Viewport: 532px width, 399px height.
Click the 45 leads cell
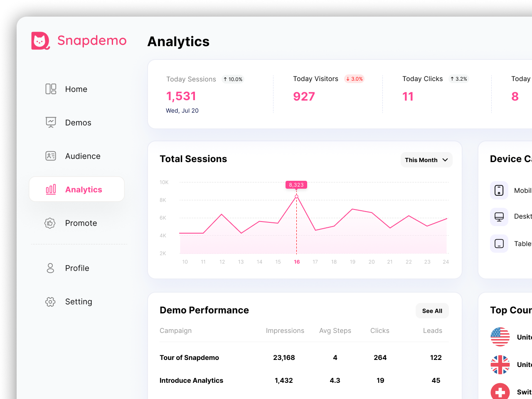click(x=436, y=380)
